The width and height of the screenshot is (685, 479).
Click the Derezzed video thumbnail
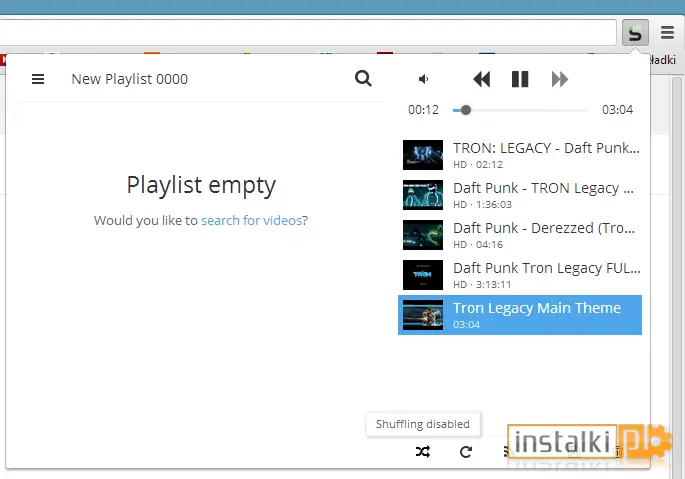422,235
